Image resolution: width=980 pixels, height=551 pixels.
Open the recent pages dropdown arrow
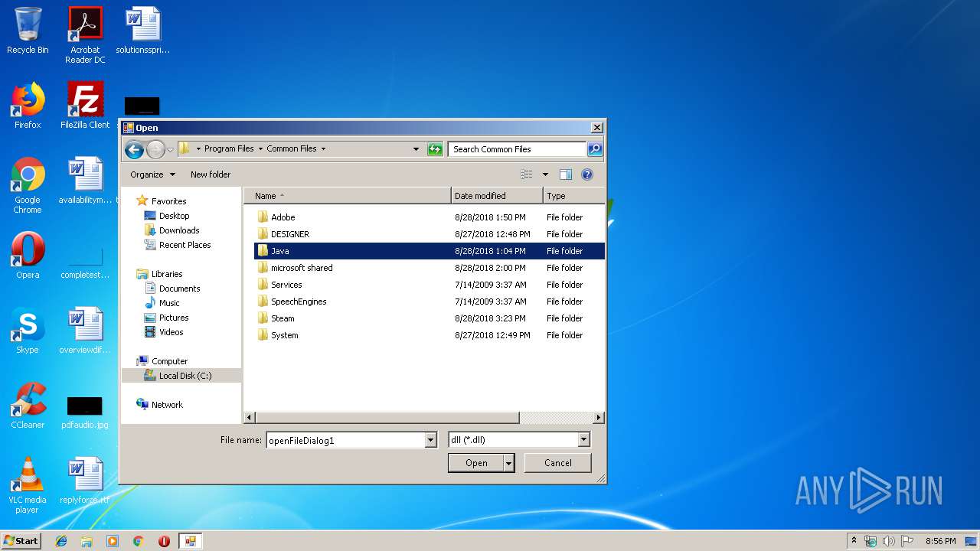point(170,149)
